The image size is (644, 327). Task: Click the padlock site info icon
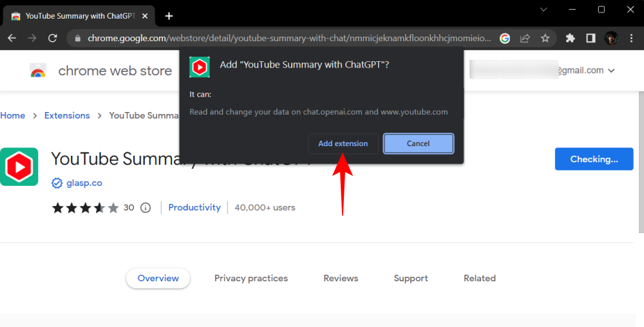[78, 39]
